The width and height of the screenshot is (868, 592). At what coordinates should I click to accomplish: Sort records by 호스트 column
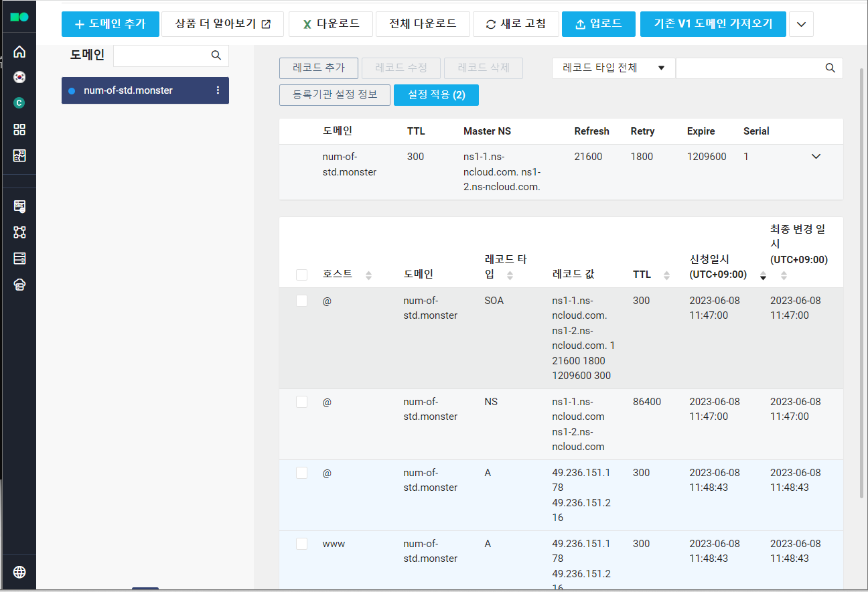pyautogui.click(x=368, y=275)
